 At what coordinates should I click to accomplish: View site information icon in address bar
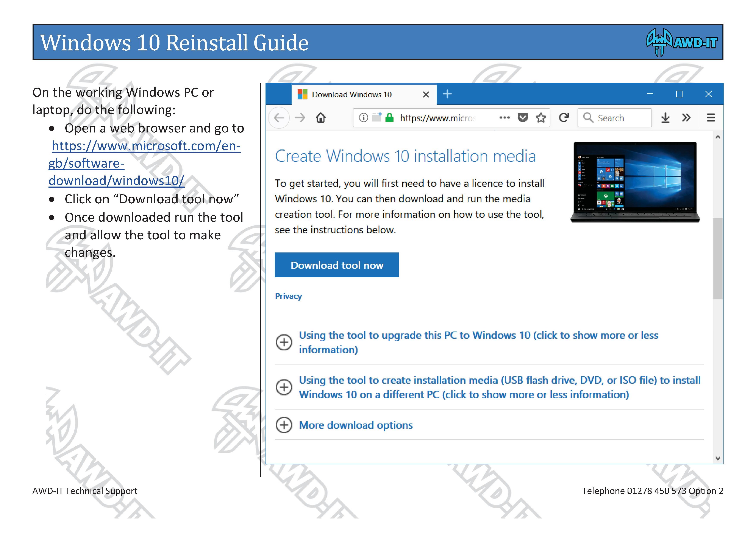point(364,118)
